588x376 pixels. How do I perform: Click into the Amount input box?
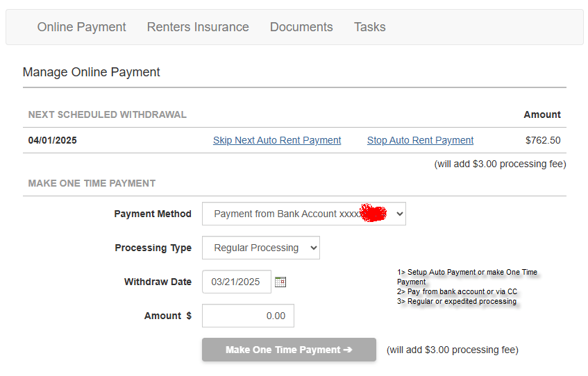pos(248,316)
